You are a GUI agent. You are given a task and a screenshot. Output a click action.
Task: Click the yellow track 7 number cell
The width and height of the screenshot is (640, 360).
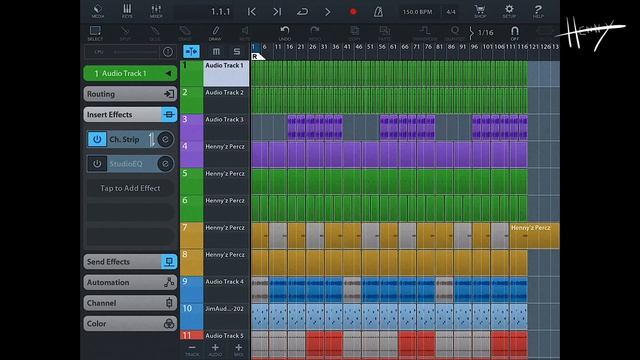pyautogui.click(x=191, y=235)
